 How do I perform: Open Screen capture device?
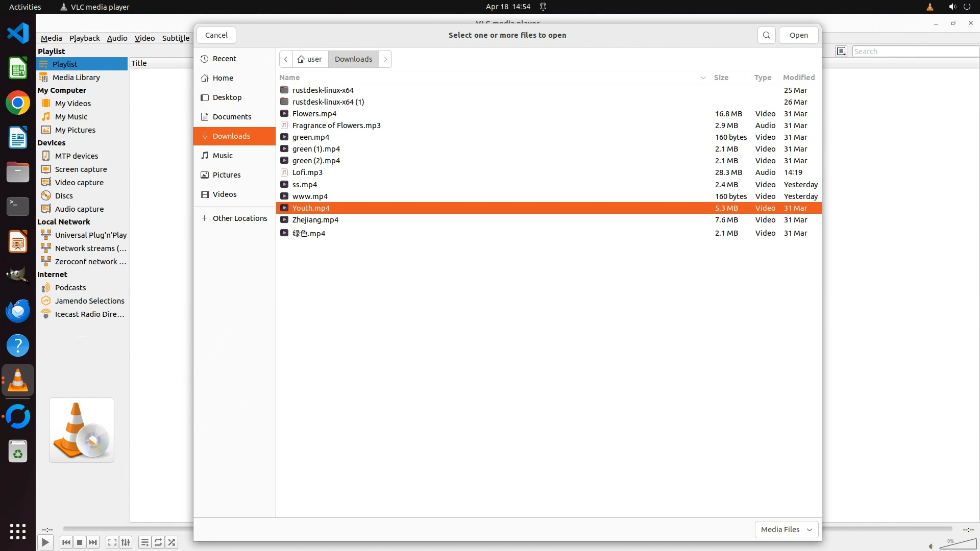tap(81, 169)
